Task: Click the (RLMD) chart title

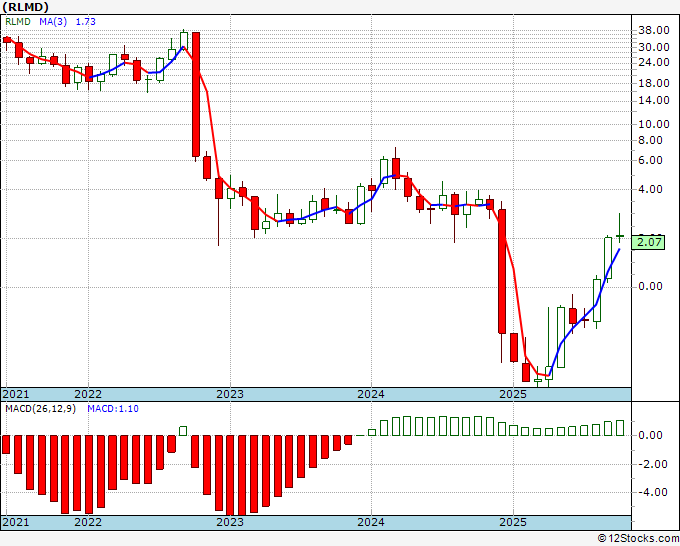Action: pos(25,7)
